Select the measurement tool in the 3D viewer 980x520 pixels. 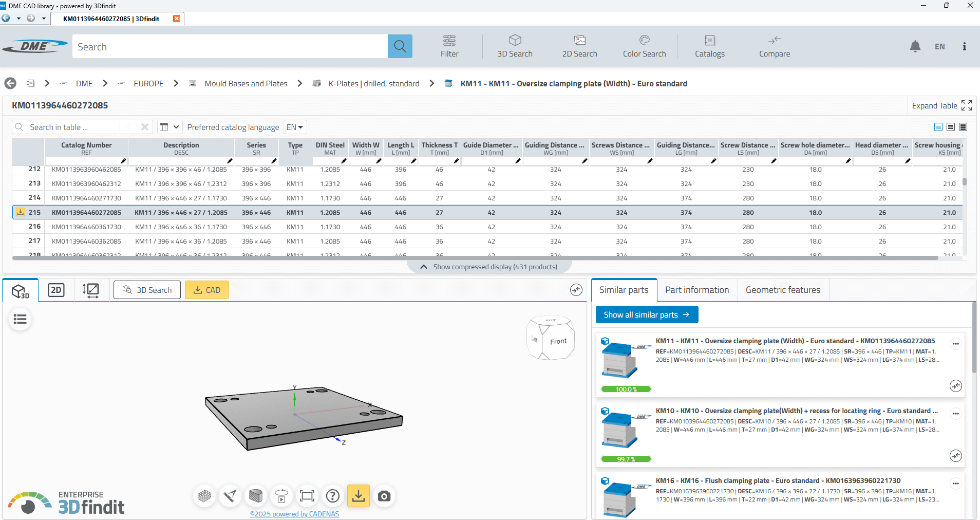click(230, 496)
